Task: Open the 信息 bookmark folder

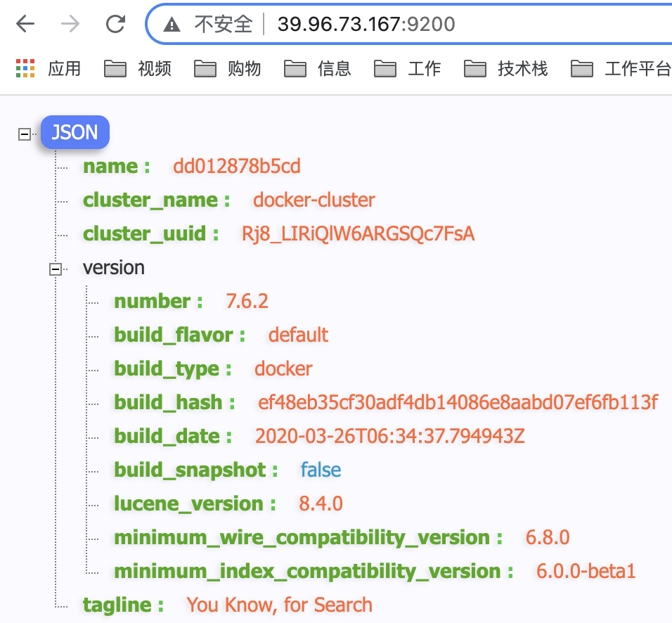Action: (318, 68)
